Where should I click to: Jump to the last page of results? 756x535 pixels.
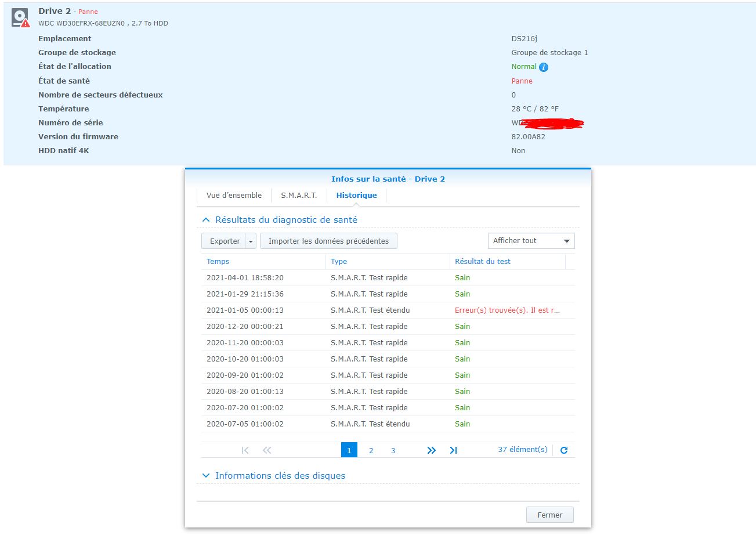click(x=453, y=450)
